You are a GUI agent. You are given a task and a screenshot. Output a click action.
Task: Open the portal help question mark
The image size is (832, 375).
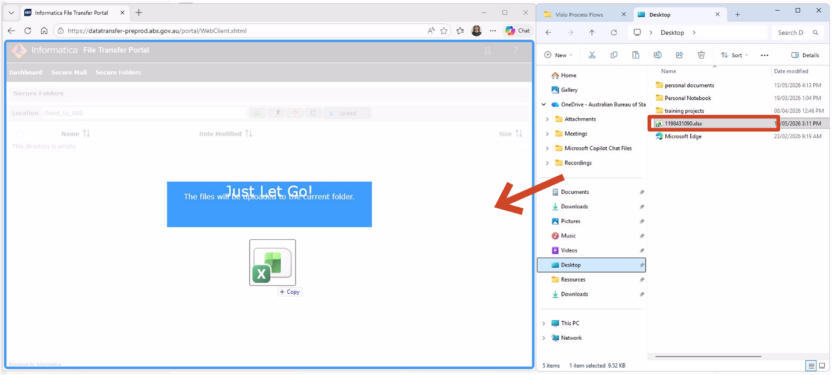515,51
